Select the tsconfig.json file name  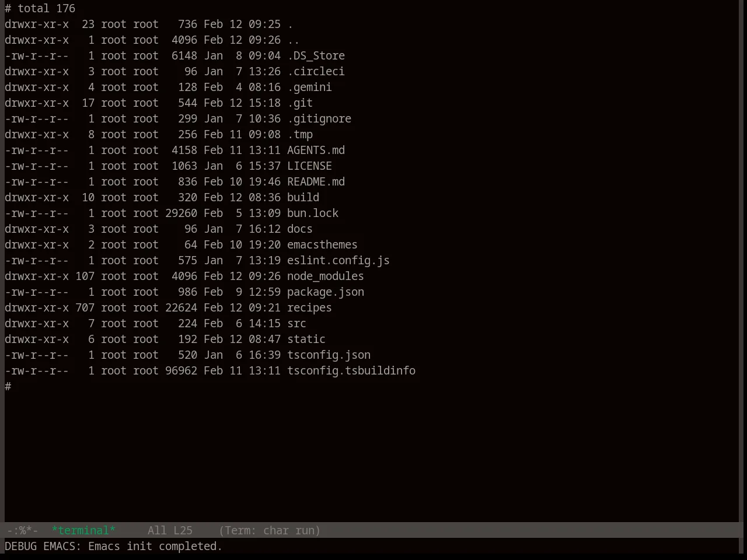coord(329,355)
